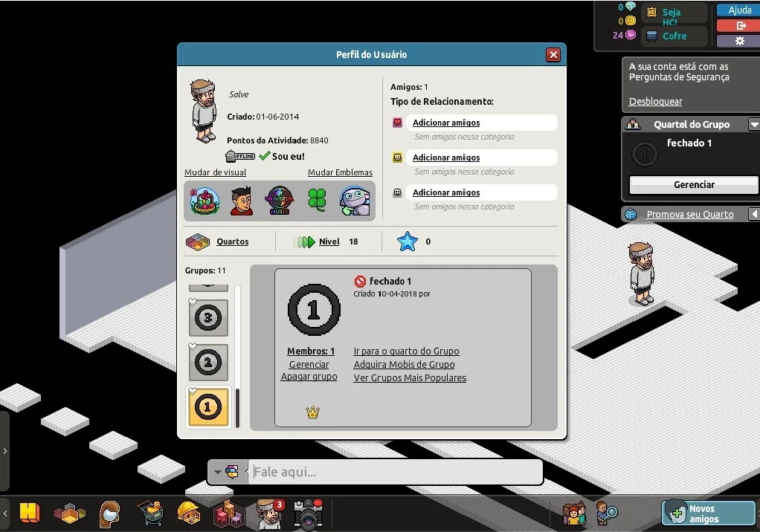Click the Gerenciar button in group panel

click(x=694, y=184)
